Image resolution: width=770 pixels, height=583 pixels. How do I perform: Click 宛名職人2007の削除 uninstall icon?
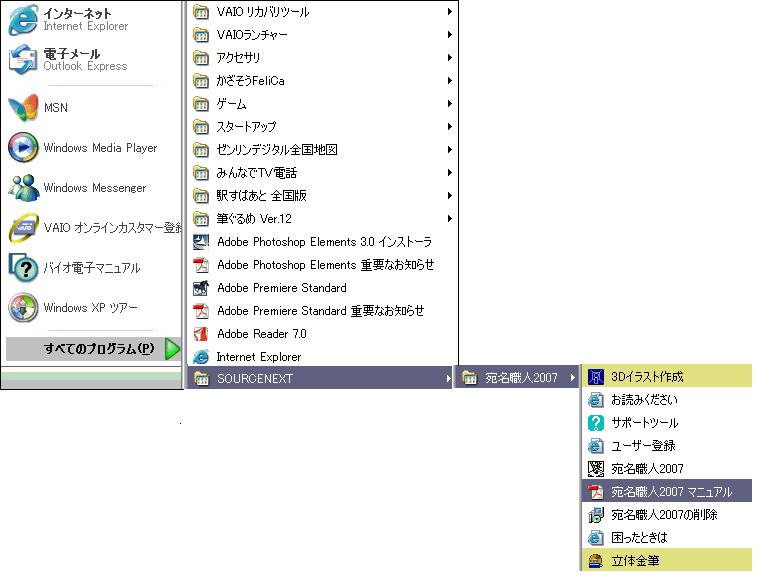[596, 515]
